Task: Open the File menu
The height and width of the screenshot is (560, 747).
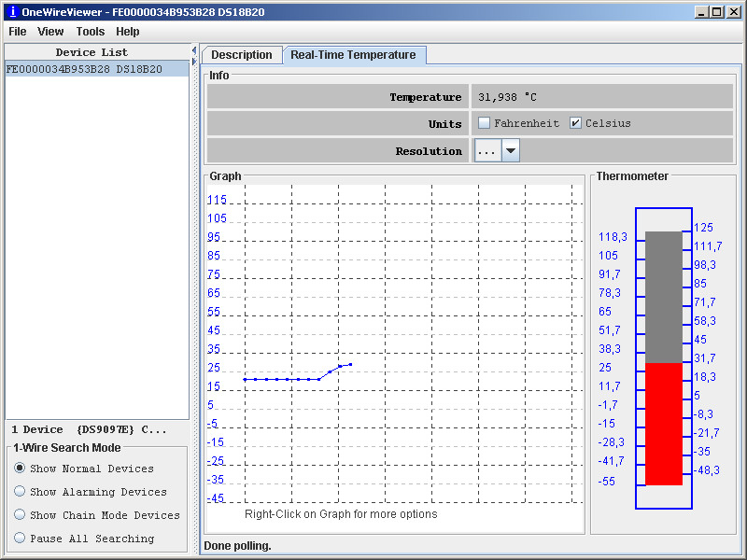Action: click(x=17, y=31)
